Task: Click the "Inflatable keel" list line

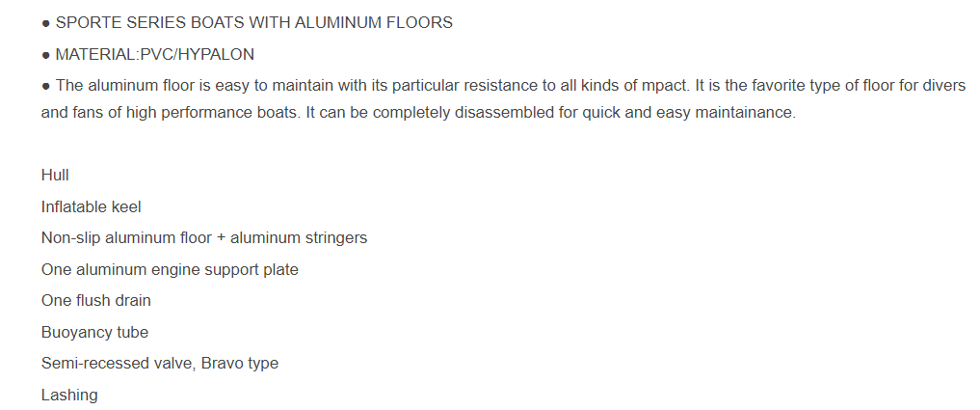Action: point(92,206)
